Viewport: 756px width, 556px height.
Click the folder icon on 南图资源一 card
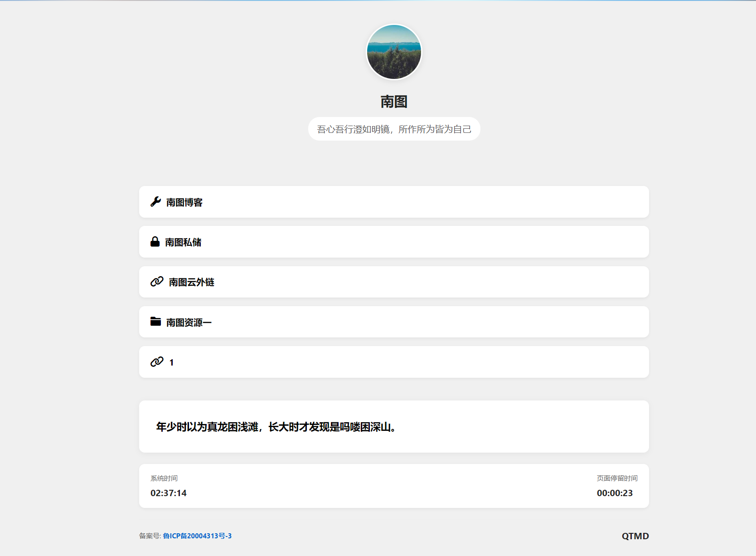click(x=155, y=322)
